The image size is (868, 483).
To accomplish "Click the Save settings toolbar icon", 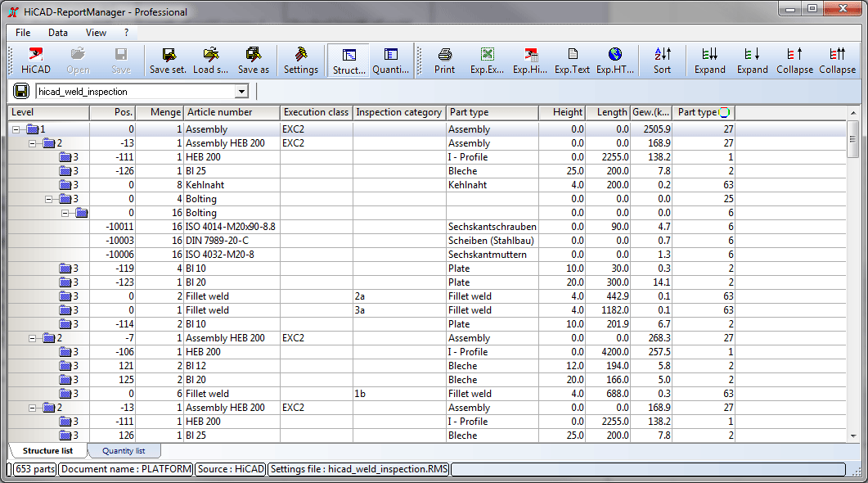I will [x=168, y=61].
